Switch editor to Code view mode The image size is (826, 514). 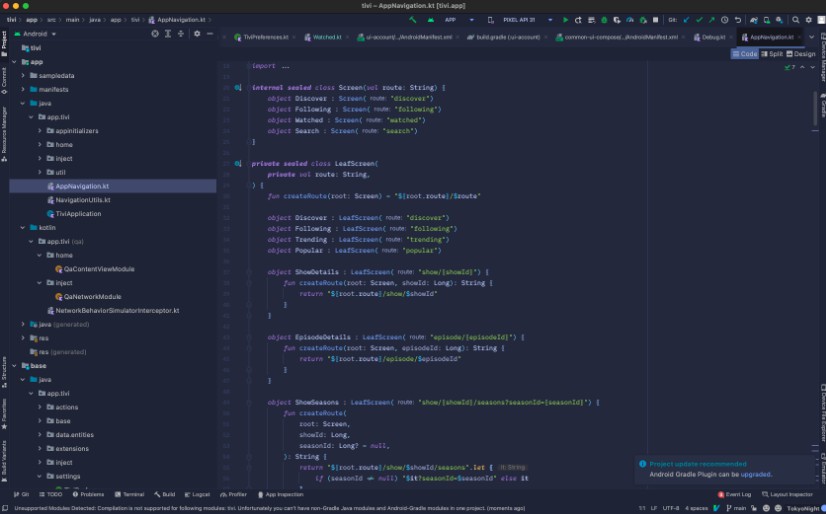click(744, 54)
